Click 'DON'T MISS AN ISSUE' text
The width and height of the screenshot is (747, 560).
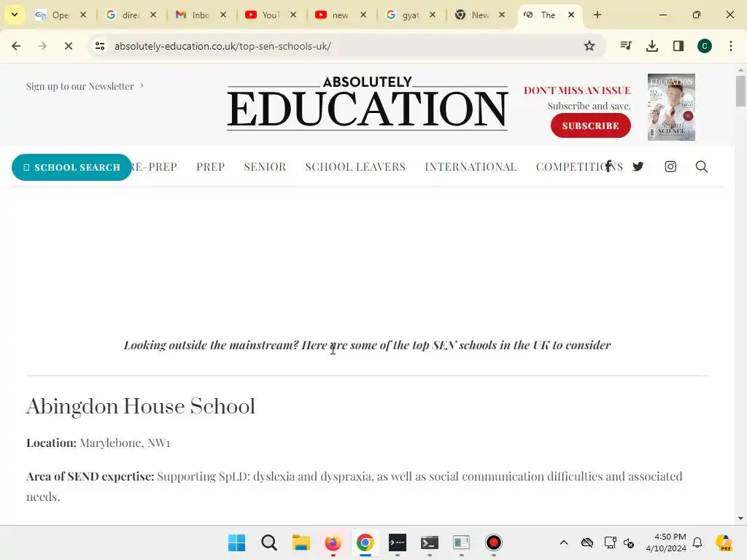(x=578, y=90)
